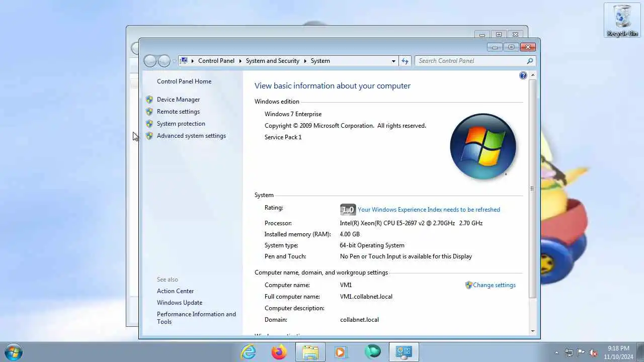Close the background window behind System
Viewport: 644px width, 362px height.
click(x=515, y=34)
